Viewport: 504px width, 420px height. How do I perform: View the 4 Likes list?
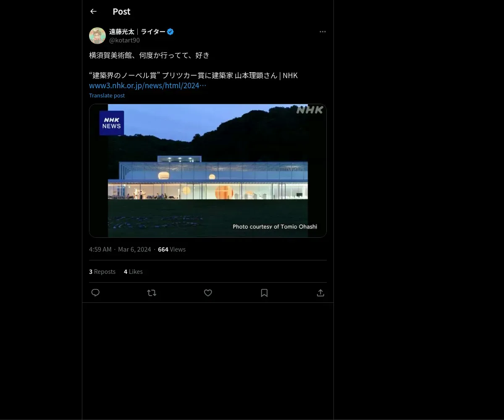point(133,272)
